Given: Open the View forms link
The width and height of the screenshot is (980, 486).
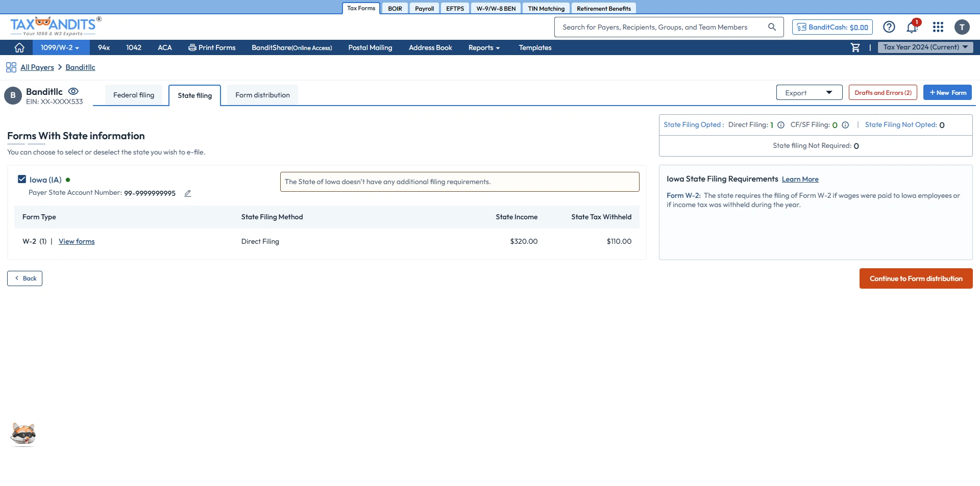Looking at the screenshot, I should [x=77, y=241].
